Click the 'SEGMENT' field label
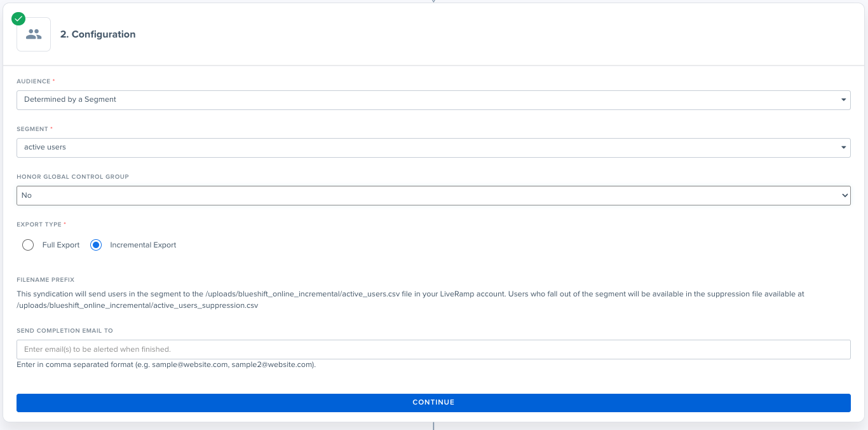Image resolution: width=868 pixels, height=430 pixels. coord(32,129)
